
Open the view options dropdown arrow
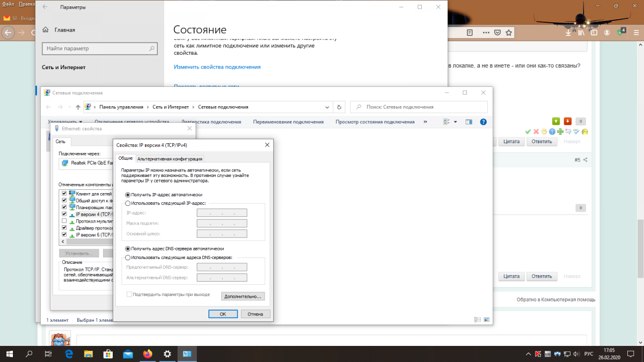pos(456,122)
